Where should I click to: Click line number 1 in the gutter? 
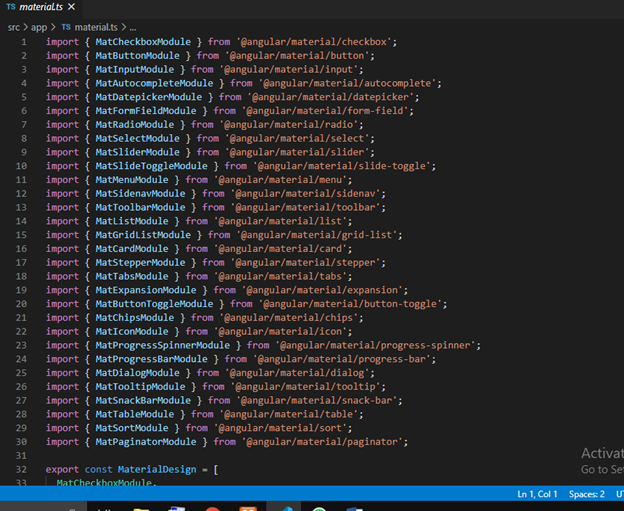click(x=24, y=42)
